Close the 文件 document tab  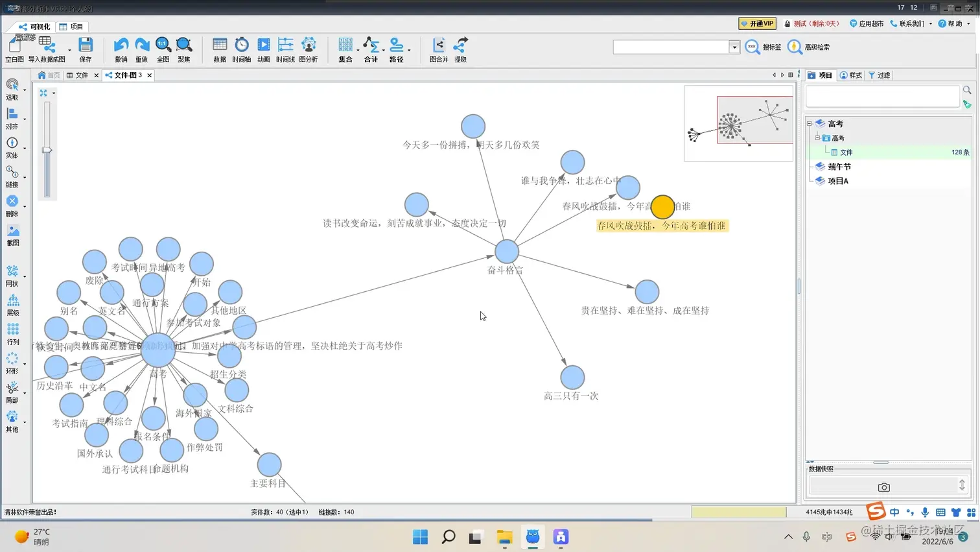click(97, 75)
